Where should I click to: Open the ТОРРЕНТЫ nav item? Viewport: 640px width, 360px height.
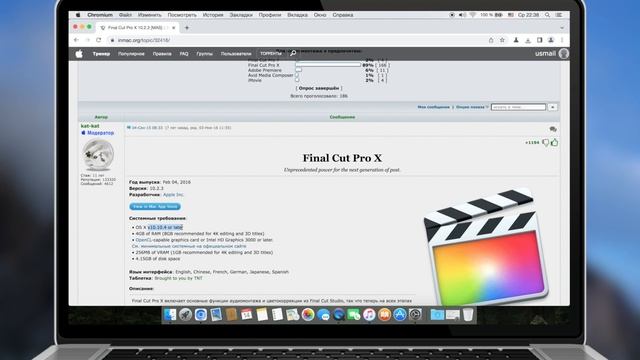(271, 53)
